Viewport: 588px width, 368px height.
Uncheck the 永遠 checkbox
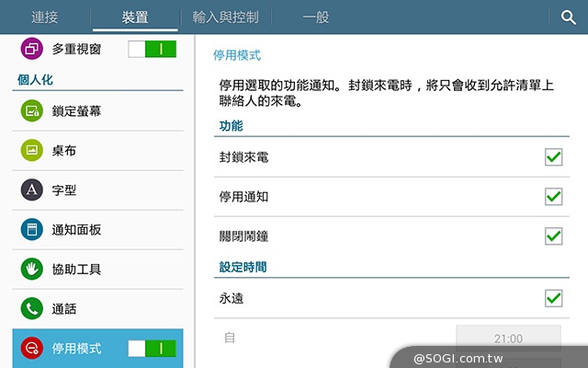pos(553,298)
